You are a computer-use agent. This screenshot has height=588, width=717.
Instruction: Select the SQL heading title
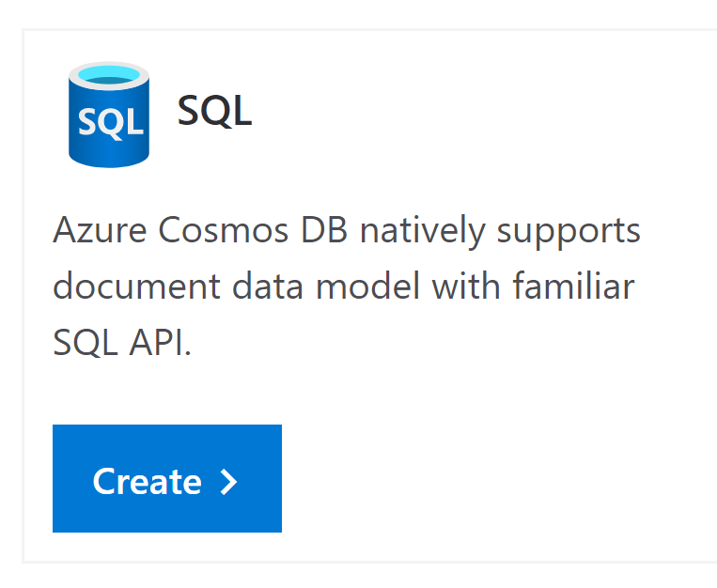pos(214,112)
